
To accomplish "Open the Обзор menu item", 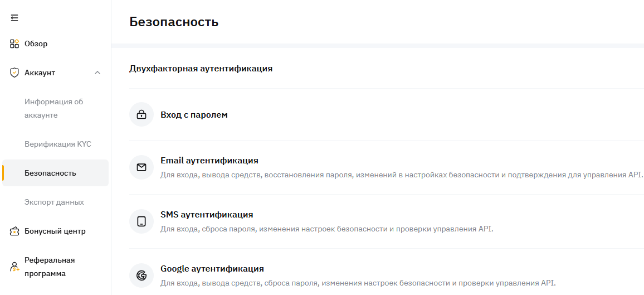I will [x=36, y=43].
